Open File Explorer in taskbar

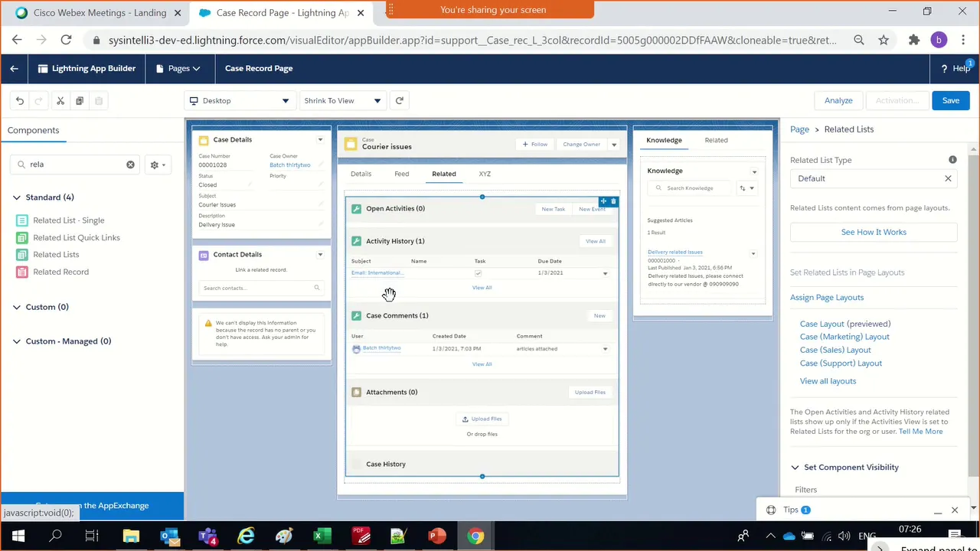pos(131,536)
